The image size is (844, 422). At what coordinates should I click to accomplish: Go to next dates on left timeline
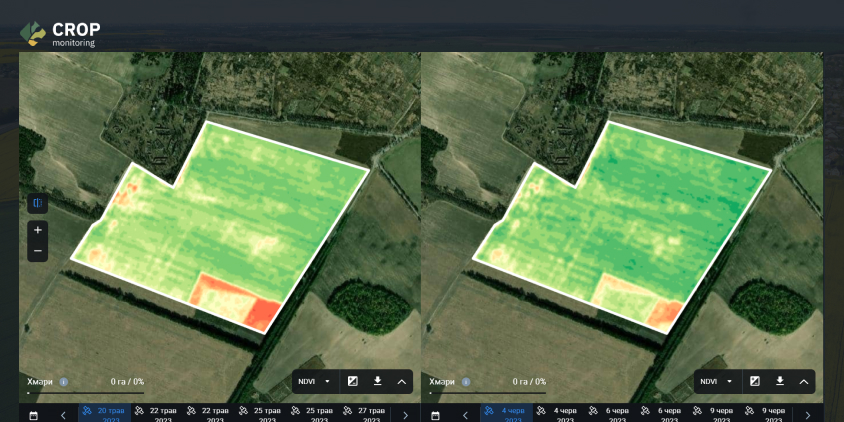click(405, 415)
